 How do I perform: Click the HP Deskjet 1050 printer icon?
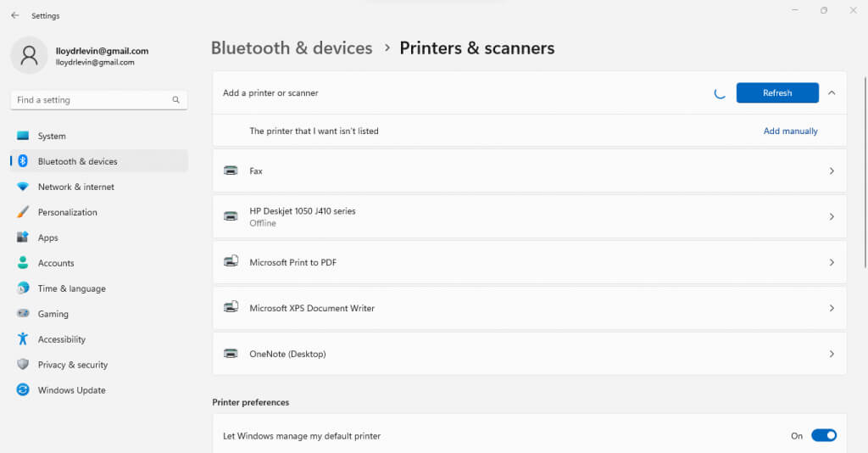[231, 216]
